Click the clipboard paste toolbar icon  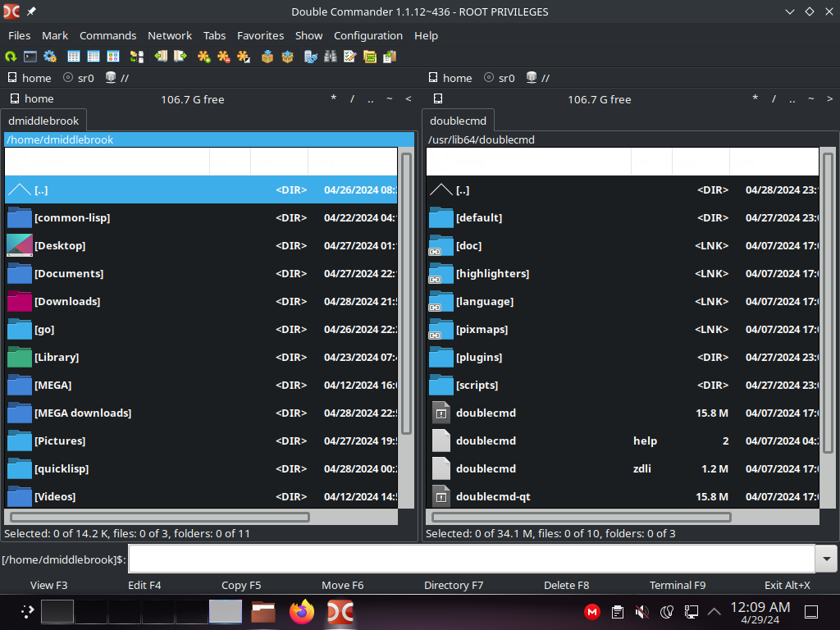click(390, 57)
